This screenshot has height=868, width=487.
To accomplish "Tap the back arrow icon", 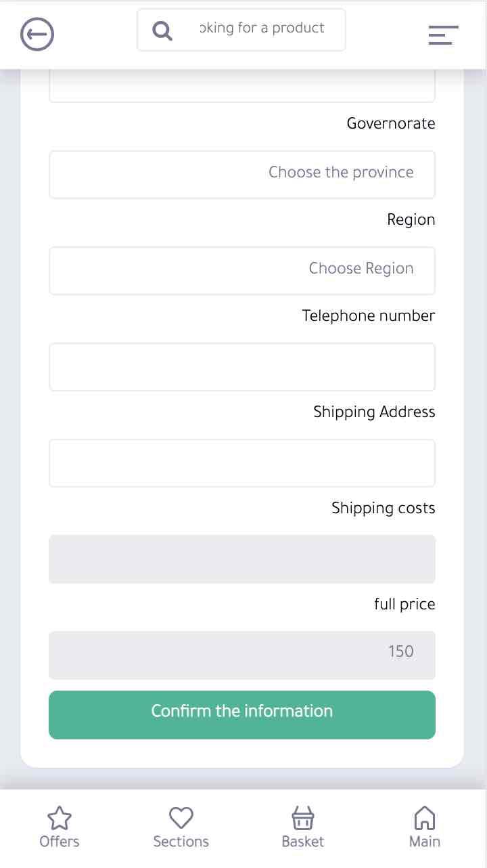I will 37,35.
